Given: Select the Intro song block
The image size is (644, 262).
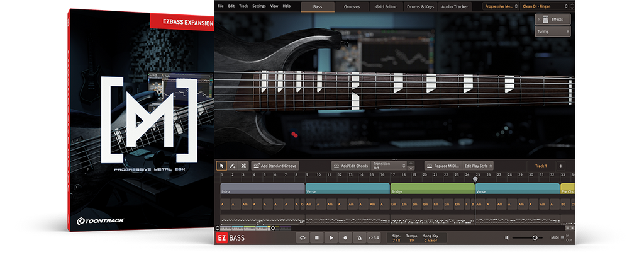Looking at the screenshot, I should [262, 188].
